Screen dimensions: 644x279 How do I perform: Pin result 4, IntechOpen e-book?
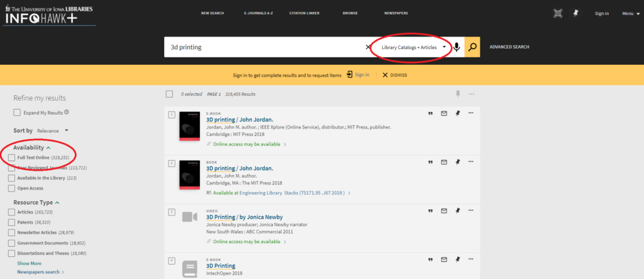458,259
